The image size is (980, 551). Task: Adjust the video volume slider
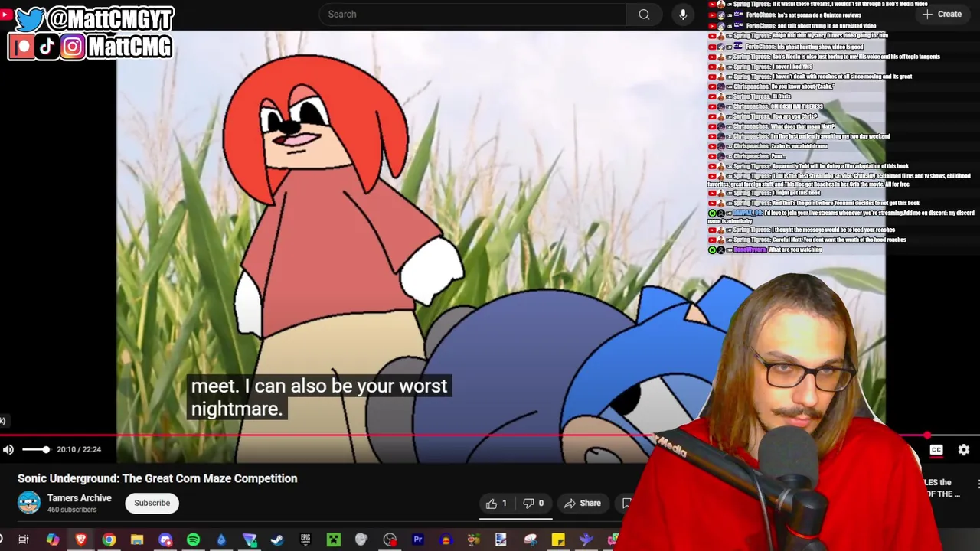tap(35, 449)
